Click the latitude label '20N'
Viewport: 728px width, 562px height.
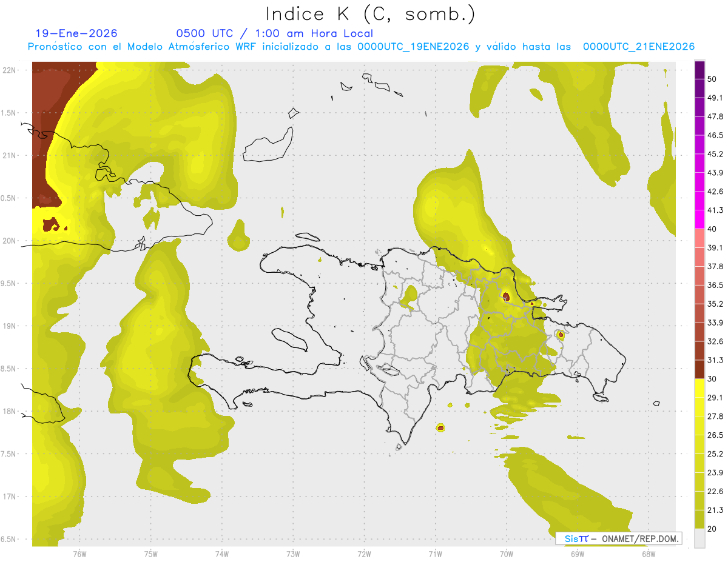pos(9,241)
